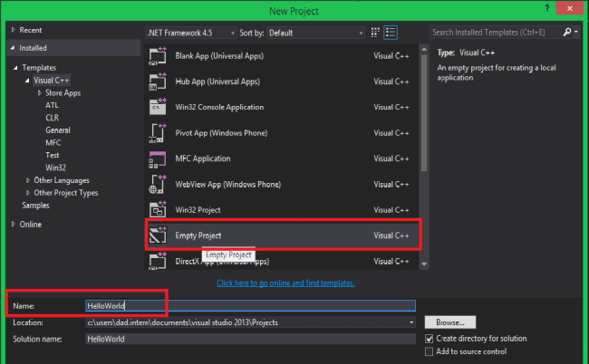
Task: Toggle Create directory for solution checkbox
Action: tap(429, 339)
